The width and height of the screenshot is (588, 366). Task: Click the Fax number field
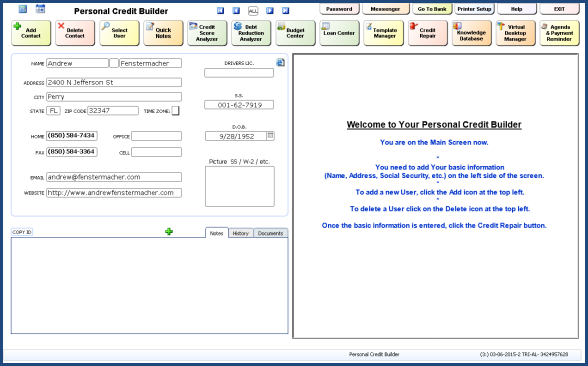[x=72, y=152]
